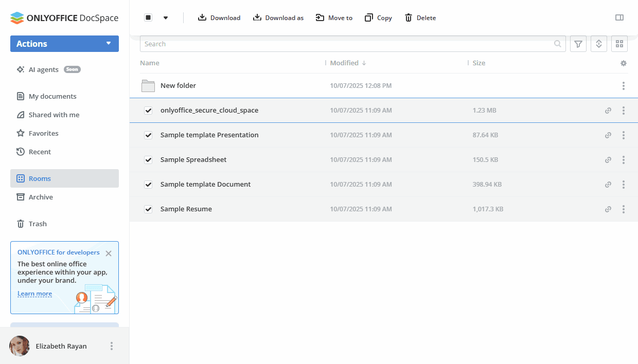This screenshot has width=638, height=364.
Task: Click the Download as button
Action: (x=278, y=18)
